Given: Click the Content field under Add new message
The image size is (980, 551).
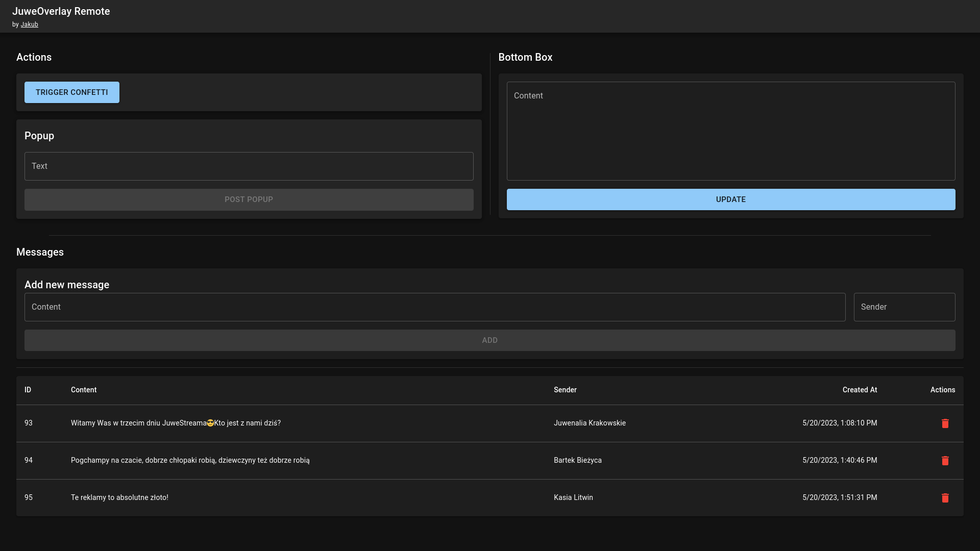Looking at the screenshot, I should coord(435,307).
